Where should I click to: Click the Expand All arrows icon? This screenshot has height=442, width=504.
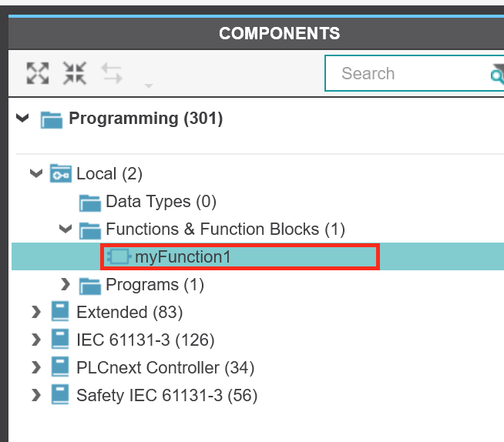point(38,73)
